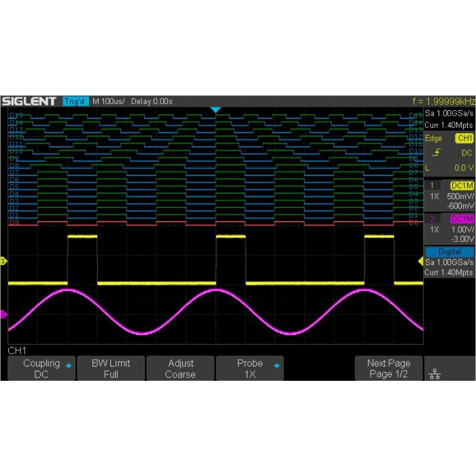Click the Trig'd status indicator
Image resolution: width=476 pixels, height=476 pixels.
[x=75, y=101]
